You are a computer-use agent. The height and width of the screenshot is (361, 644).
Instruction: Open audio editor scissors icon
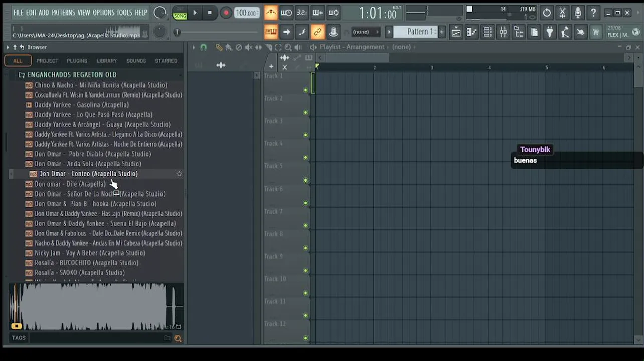[x=562, y=13]
